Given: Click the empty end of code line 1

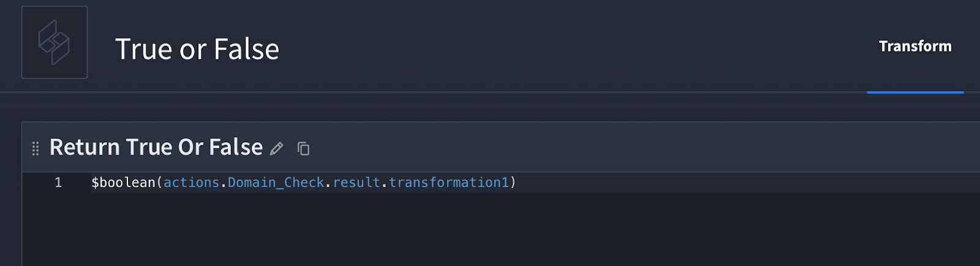Looking at the screenshot, I should click(735, 183).
